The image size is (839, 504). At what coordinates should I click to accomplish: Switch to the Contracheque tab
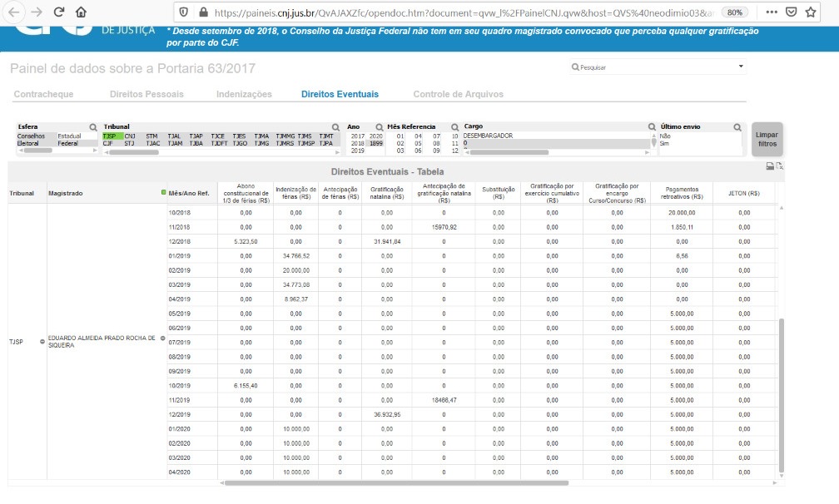click(x=43, y=94)
